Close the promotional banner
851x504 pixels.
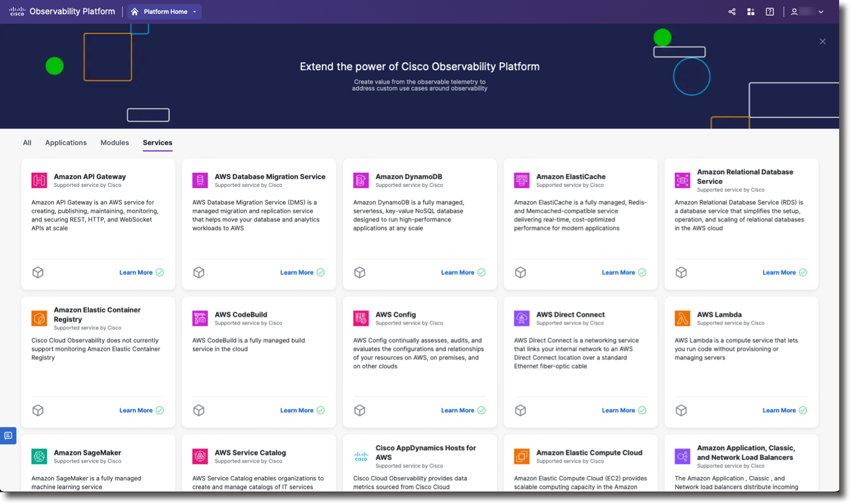(x=823, y=41)
